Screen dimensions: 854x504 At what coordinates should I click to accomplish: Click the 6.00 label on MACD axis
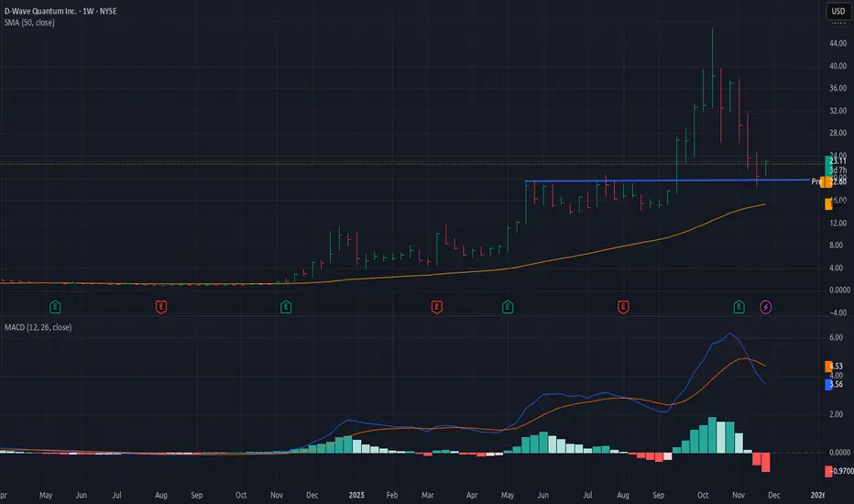coord(836,337)
